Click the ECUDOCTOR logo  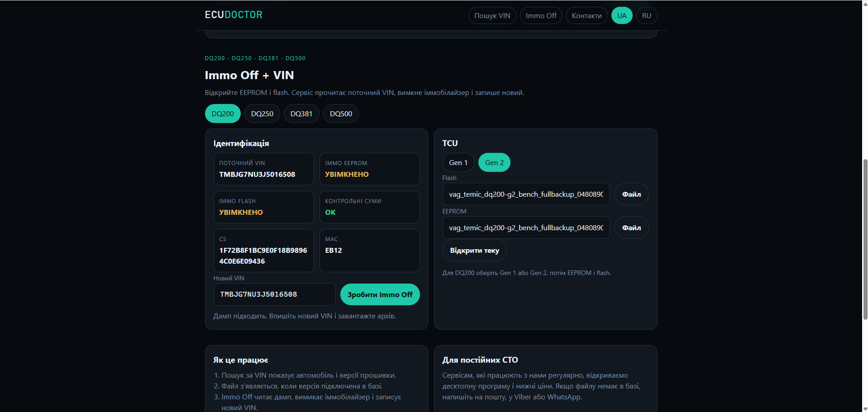pos(234,15)
